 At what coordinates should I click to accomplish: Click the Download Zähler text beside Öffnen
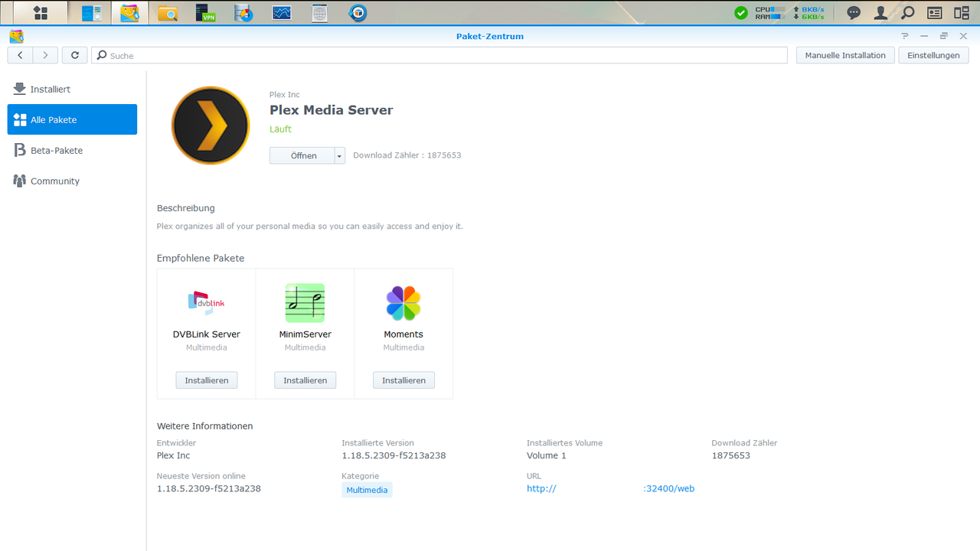pos(407,155)
